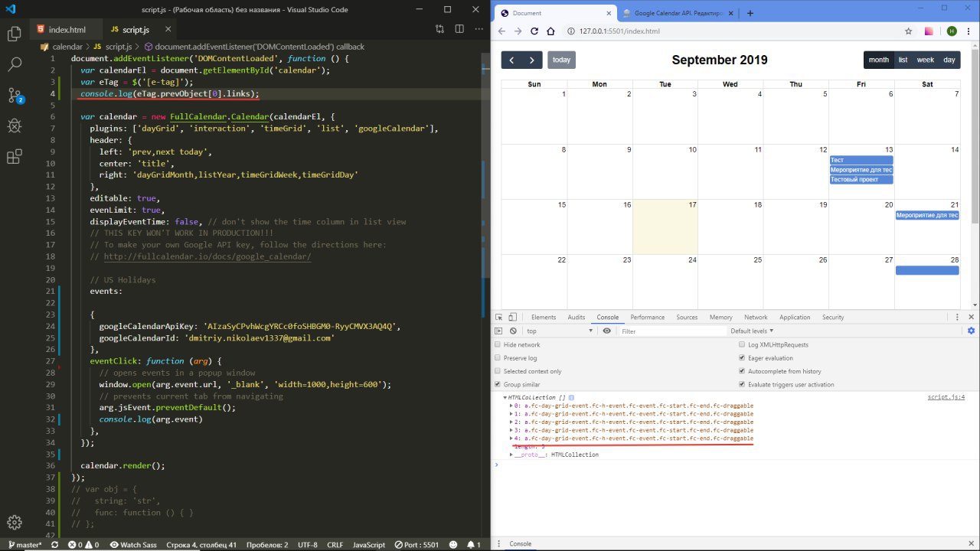Switch to the Google Calendar API browser tab
This screenshot has width=980, height=551.
pyautogui.click(x=678, y=13)
